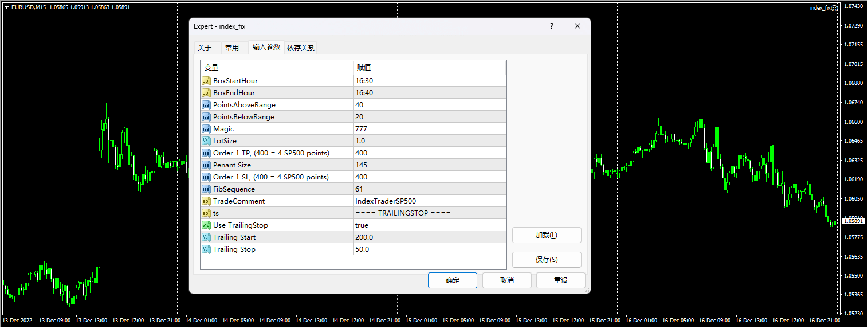The width and height of the screenshot is (868, 328).
Task: Click the TradeComment string type icon
Action: coord(206,201)
